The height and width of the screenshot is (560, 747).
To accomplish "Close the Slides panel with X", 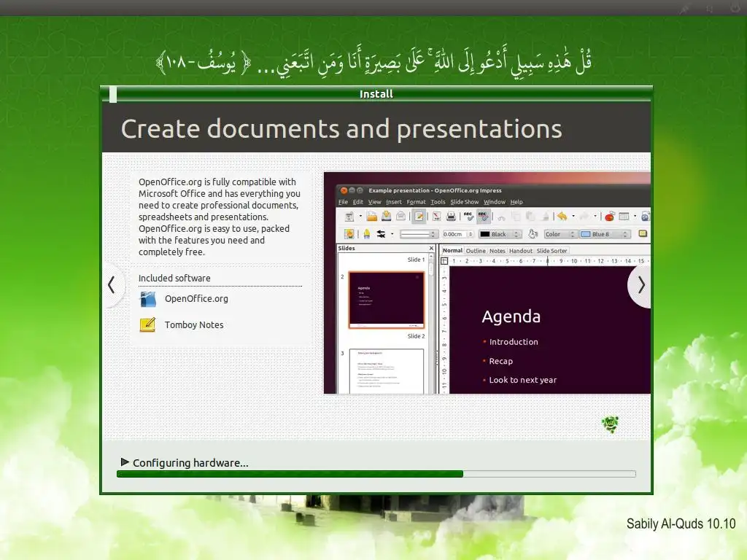I will point(431,248).
